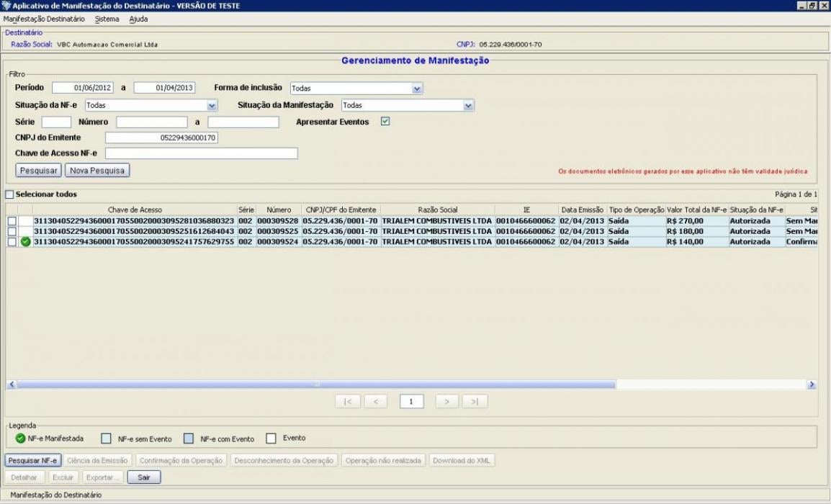Viewport: 831px width, 504px height.
Task: Click the Confirma status cell in last row
Action: point(801,242)
